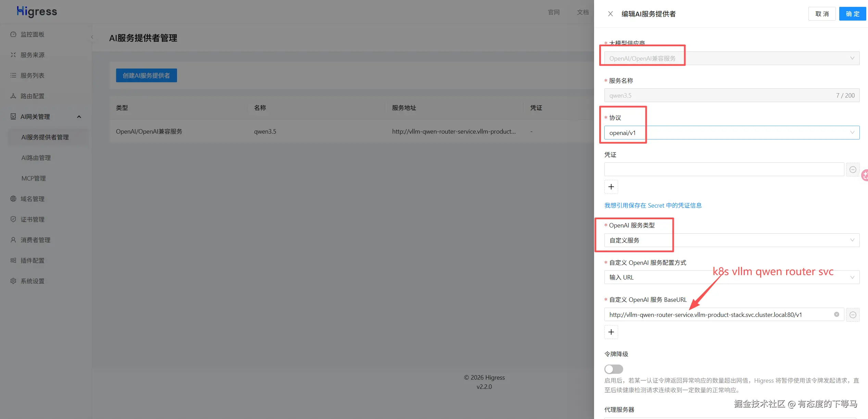Open the Secret credential reference link

point(653,205)
